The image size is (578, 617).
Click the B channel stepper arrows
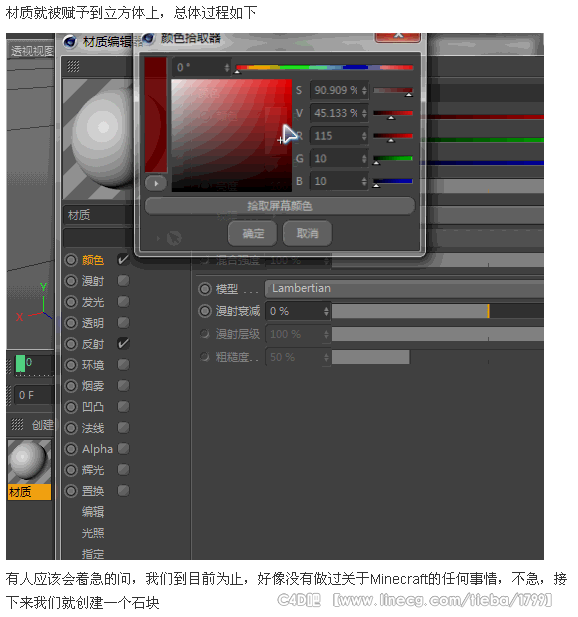pos(364,181)
